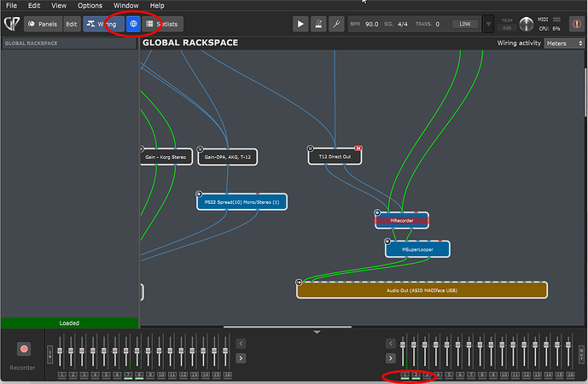Image resolution: width=588 pixels, height=384 pixels.
Task: Click the horizontal scrollbar under wiring canvas
Action: click(x=288, y=327)
